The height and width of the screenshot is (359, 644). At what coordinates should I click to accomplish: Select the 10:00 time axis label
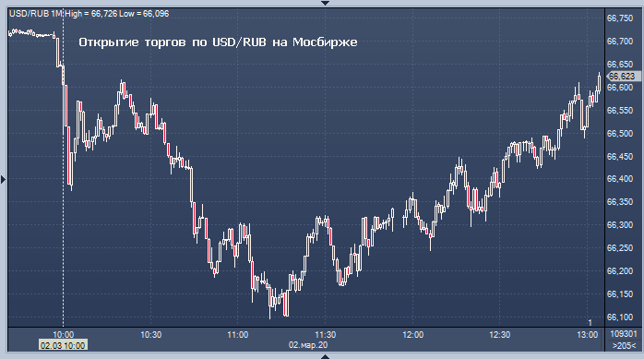pyautogui.click(x=64, y=335)
